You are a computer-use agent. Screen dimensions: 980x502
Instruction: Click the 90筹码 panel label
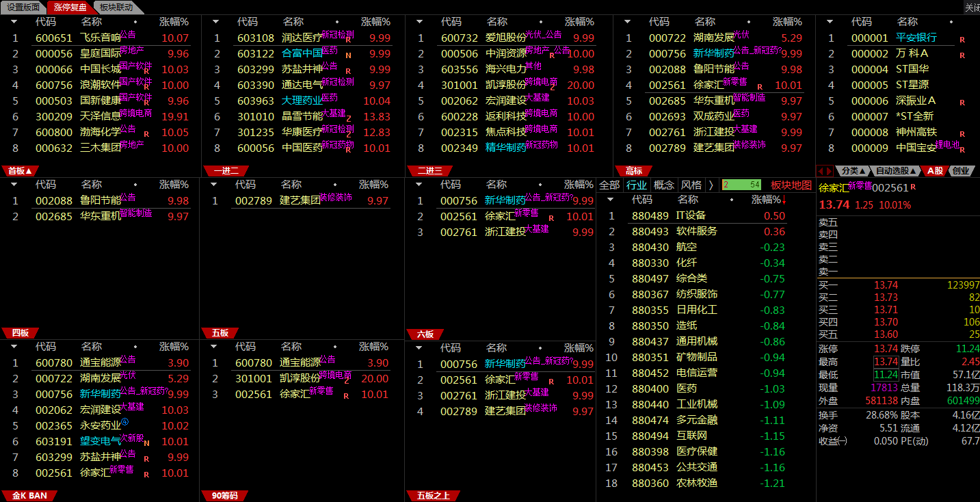[x=224, y=495]
